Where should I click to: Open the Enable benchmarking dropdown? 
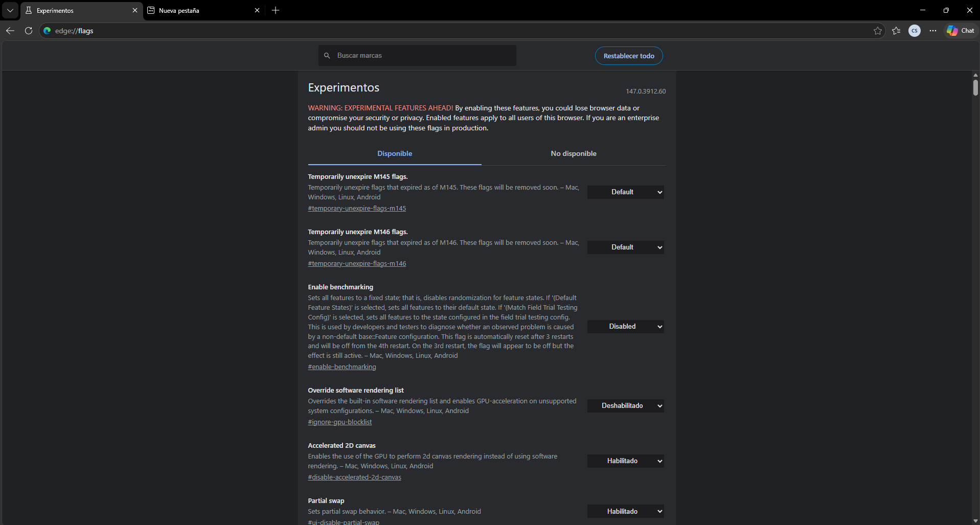tap(625, 327)
